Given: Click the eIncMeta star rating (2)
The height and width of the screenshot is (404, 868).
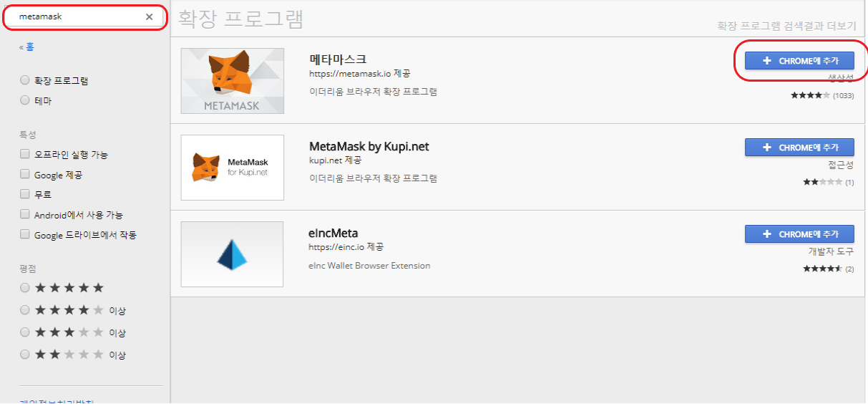Looking at the screenshot, I should [829, 269].
